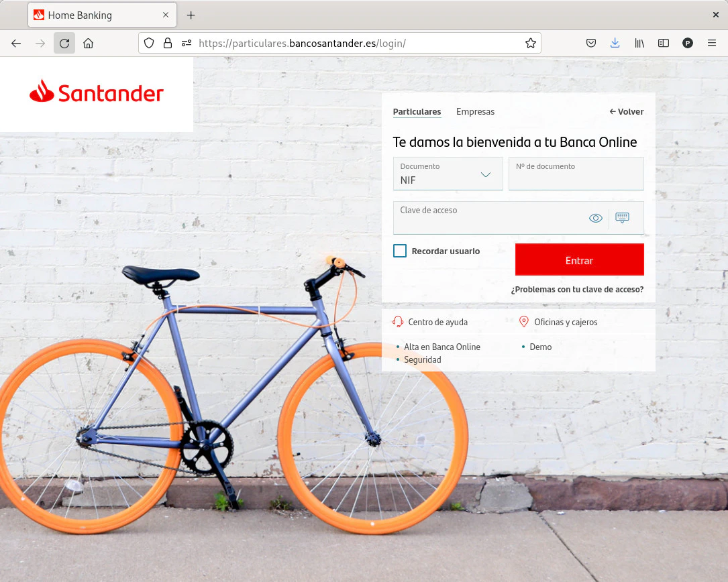The width and height of the screenshot is (728, 582).
Task: Check the Recordar usuario checkbox
Action: coord(400,251)
